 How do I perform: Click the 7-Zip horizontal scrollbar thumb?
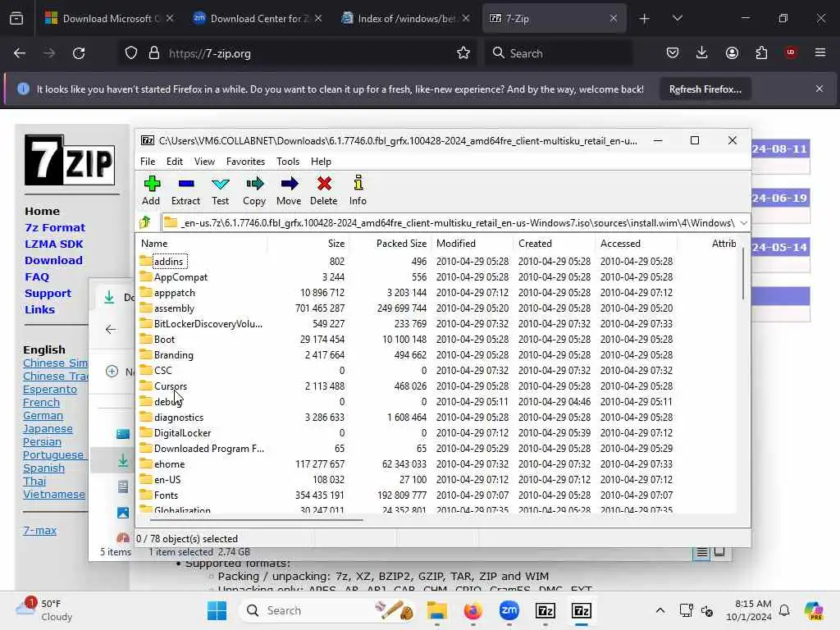pos(256,519)
